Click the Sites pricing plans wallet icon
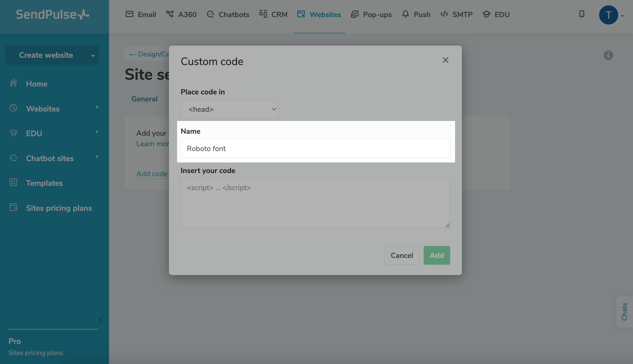This screenshot has width=633, height=364. click(13, 207)
